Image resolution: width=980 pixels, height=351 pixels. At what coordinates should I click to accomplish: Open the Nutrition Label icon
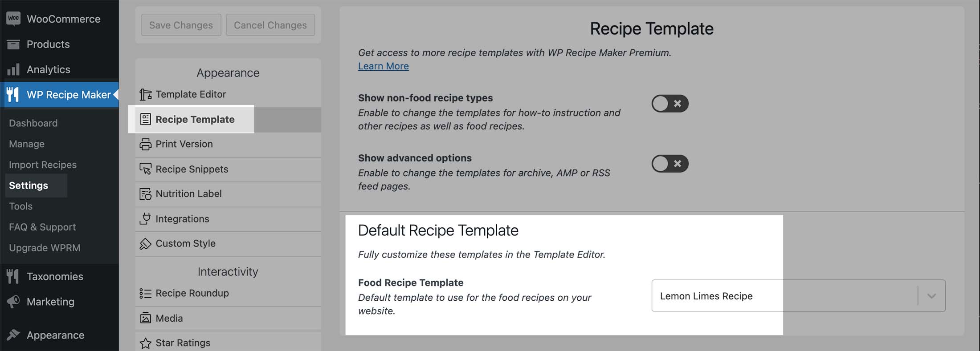(145, 194)
